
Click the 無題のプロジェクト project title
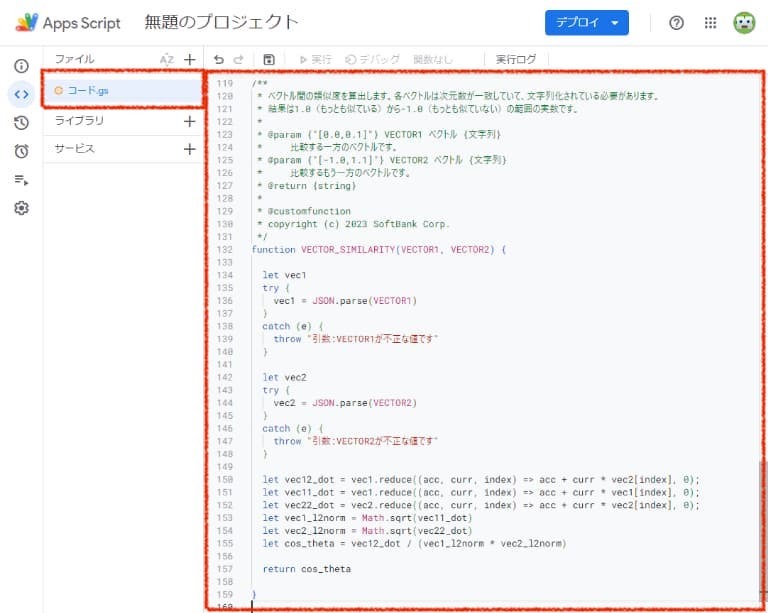point(222,23)
